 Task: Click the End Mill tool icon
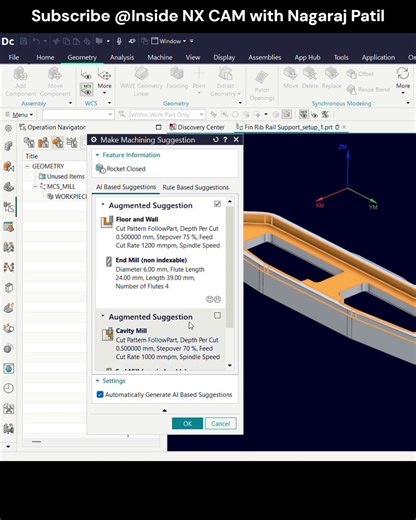pos(109,261)
